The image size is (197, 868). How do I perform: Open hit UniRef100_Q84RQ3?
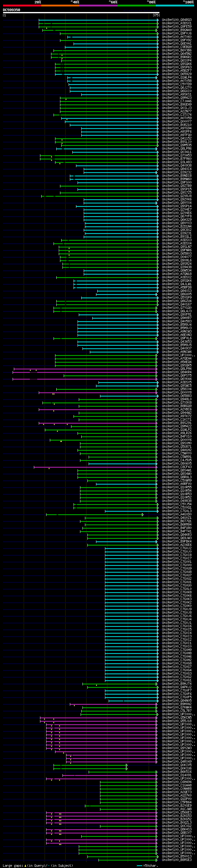click(x=177, y=20)
